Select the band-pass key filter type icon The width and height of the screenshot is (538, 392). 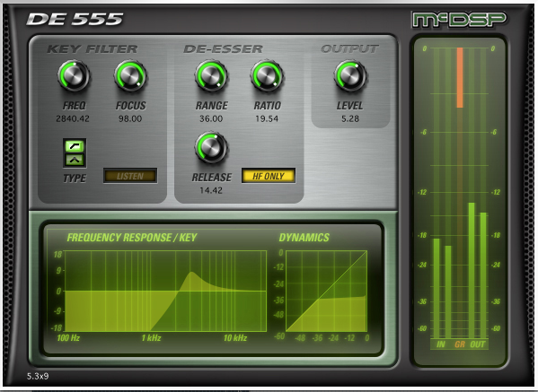pyautogui.click(x=75, y=160)
